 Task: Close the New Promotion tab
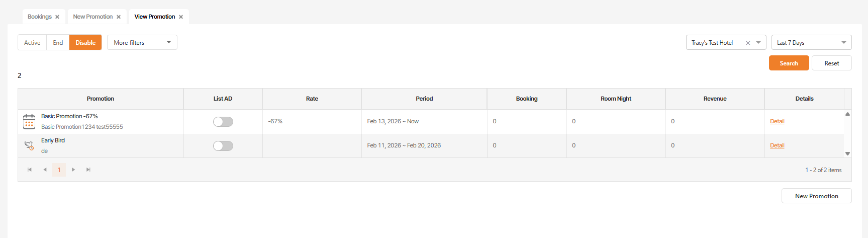tap(119, 17)
